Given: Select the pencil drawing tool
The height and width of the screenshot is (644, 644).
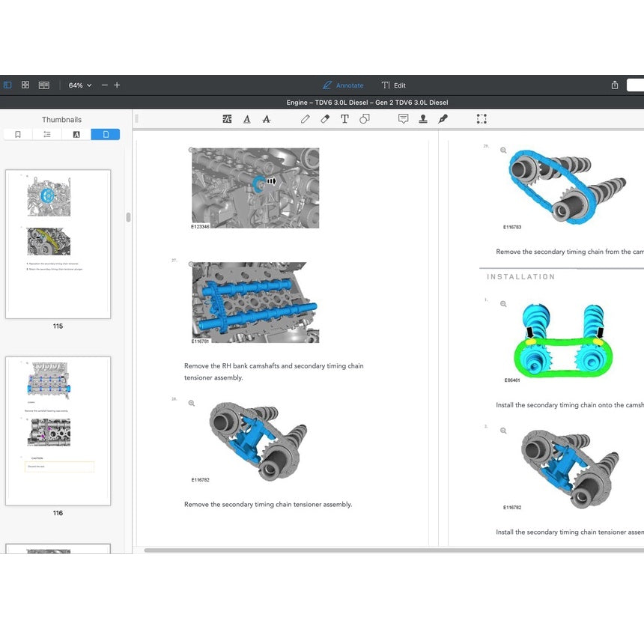Looking at the screenshot, I should [x=305, y=119].
